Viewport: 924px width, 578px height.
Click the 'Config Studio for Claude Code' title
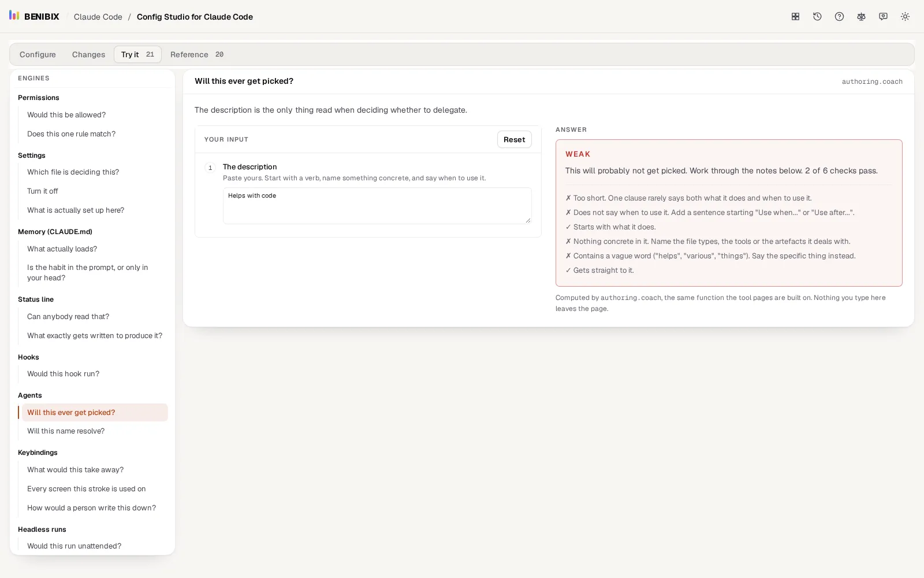[195, 17]
